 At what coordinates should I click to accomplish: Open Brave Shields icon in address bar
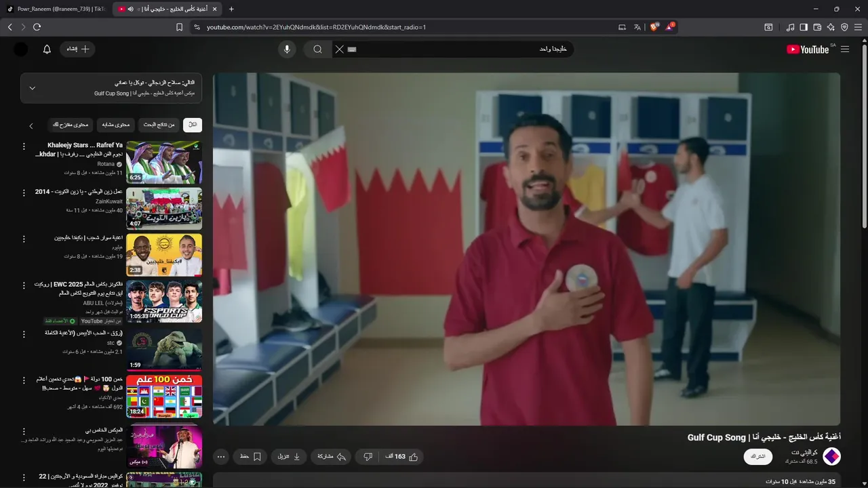[x=654, y=27]
